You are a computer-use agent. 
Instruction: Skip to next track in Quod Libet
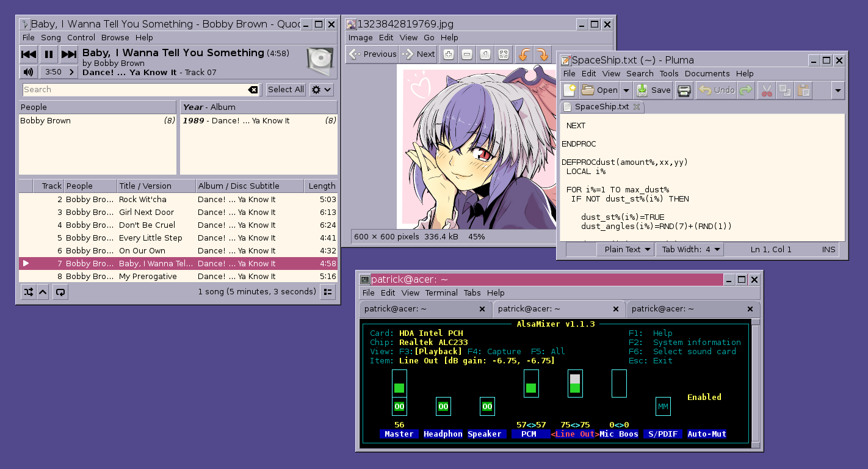pos(69,54)
